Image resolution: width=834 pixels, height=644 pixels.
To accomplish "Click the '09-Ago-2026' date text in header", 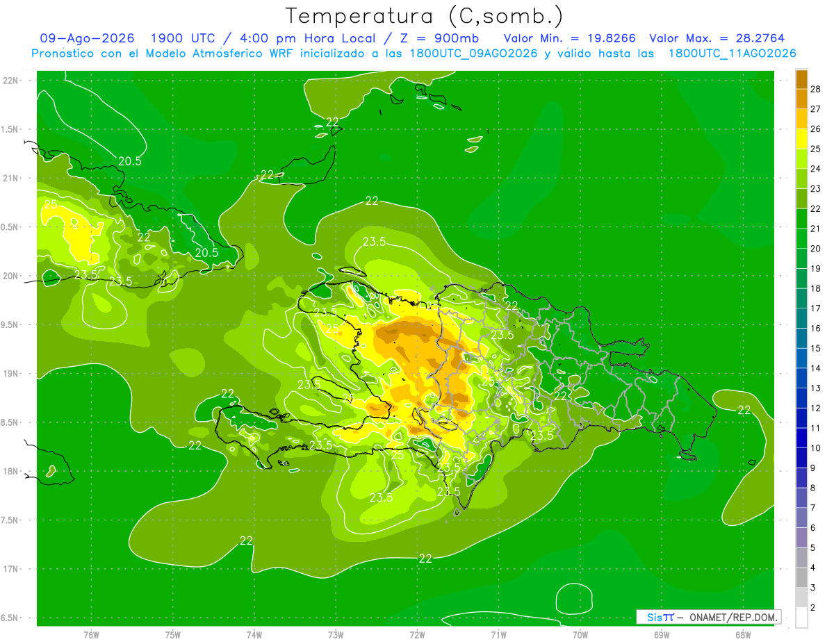I will point(88,38).
